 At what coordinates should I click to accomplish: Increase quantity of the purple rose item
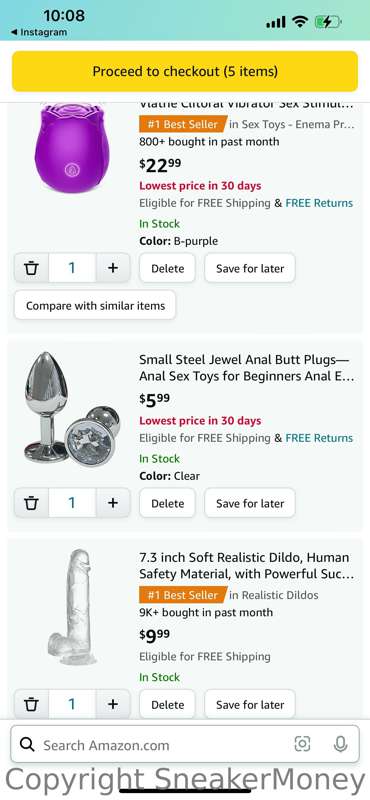(113, 268)
